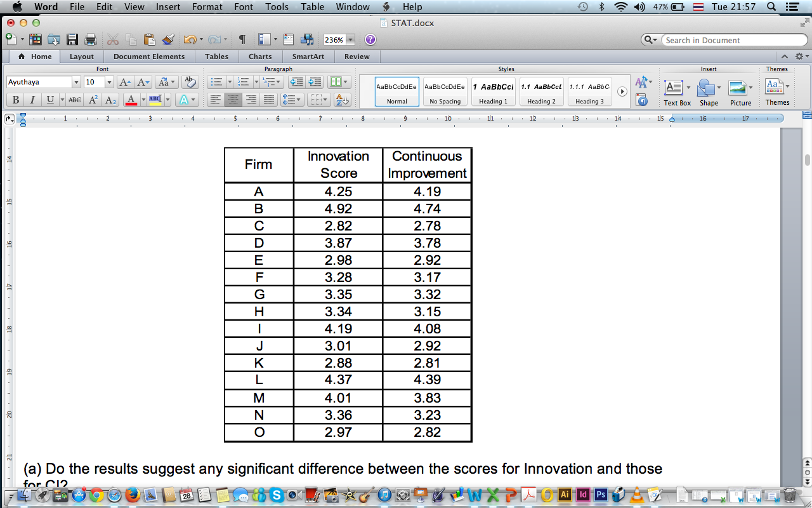Switch to the Tables tab
The width and height of the screenshot is (812, 508).
point(216,57)
